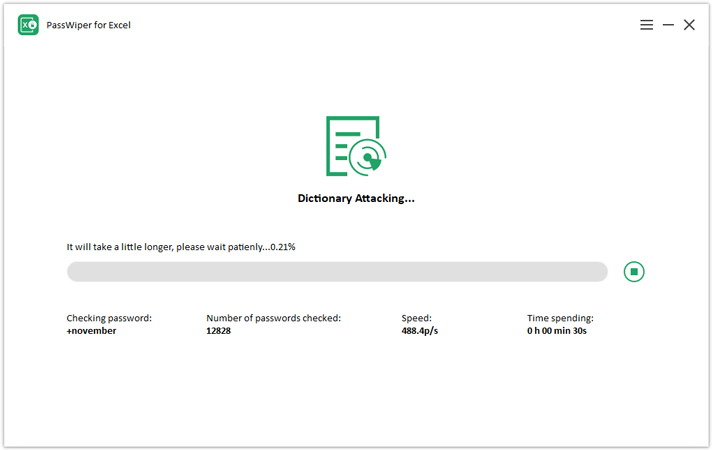Close the PassWiper window
712x450 pixels.
click(x=689, y=25)
